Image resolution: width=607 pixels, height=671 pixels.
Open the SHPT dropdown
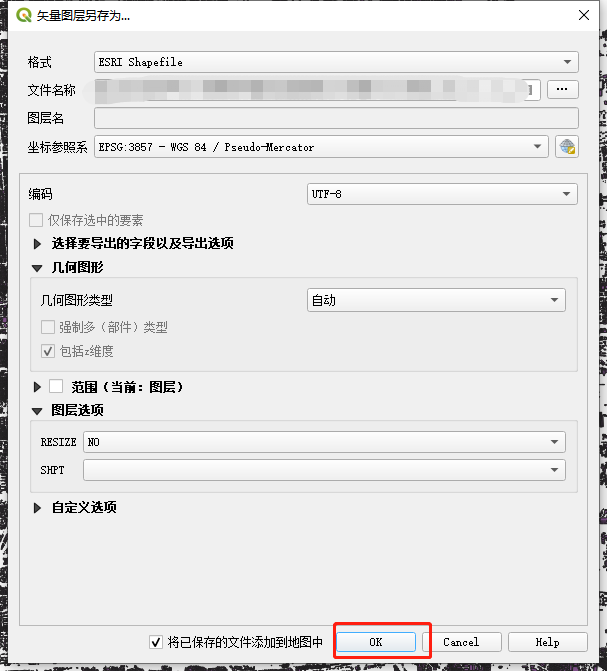pyautogui.click(x=324, y=470)
